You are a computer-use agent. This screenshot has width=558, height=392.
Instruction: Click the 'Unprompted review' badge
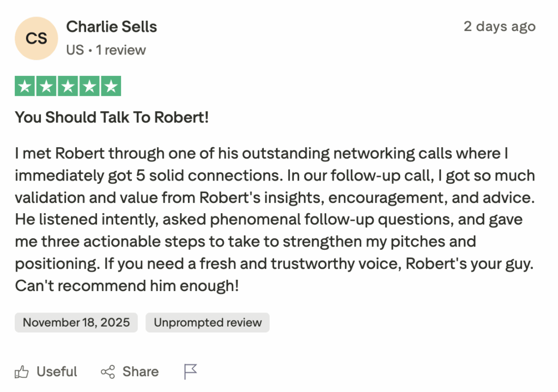pyautogui.click(x=208, y=322)
